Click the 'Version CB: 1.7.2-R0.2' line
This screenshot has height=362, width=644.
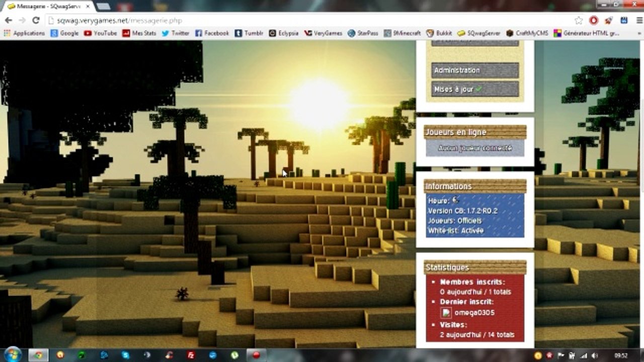[x=463, y=211]
